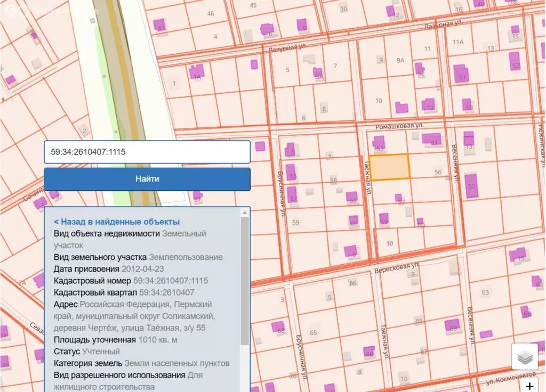Click Кадастровый номер value 59:34:2610407:1115
Screen dimensions: 546x392
tap(171, 281)
